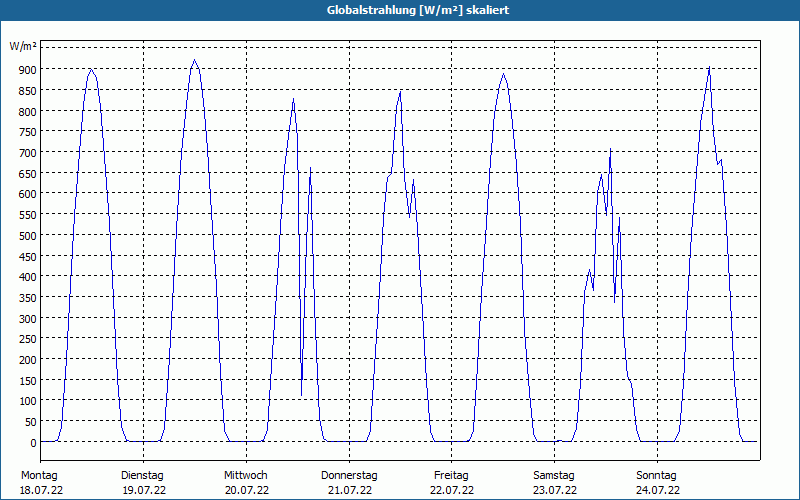Click the 500 y-axis label
The width and height of the screenshot is (800, 500).
point(28,236)
